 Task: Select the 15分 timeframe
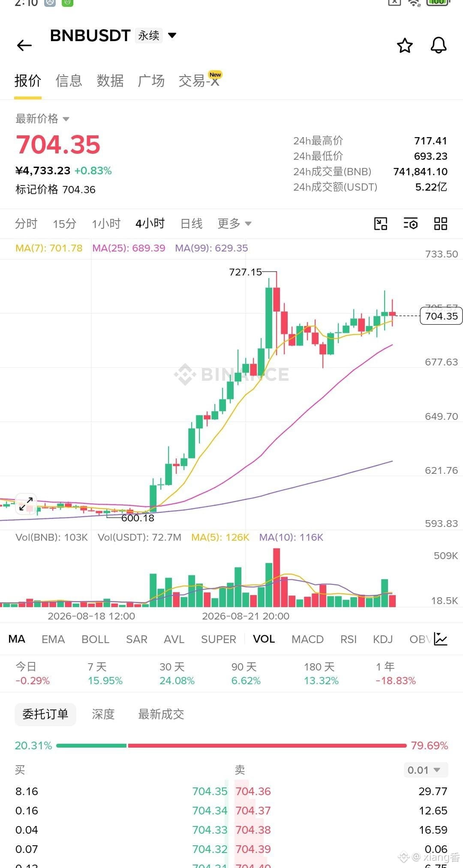coord(65,224)
